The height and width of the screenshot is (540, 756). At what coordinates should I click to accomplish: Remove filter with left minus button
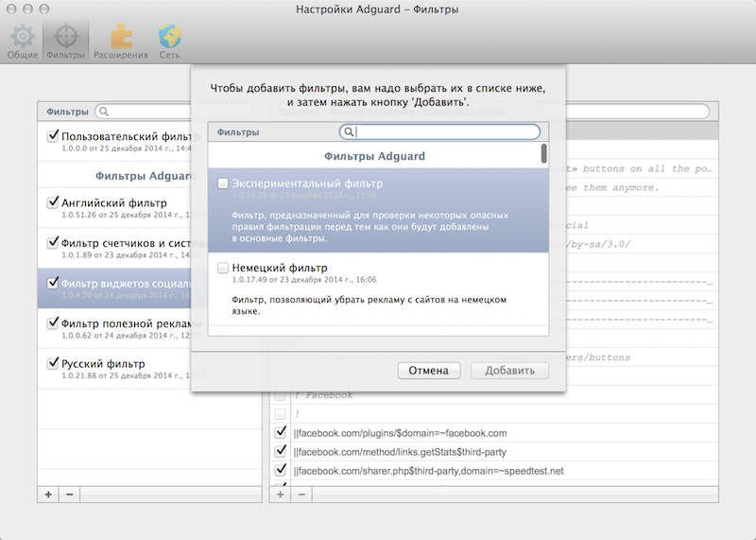coord(69,495)
